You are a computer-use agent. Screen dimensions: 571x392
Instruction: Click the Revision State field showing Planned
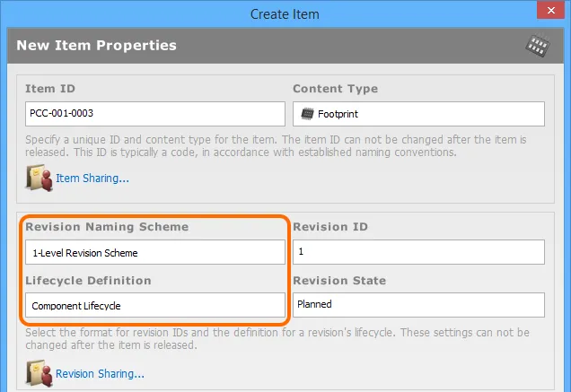pyautogui.click(x=418, y=305)
